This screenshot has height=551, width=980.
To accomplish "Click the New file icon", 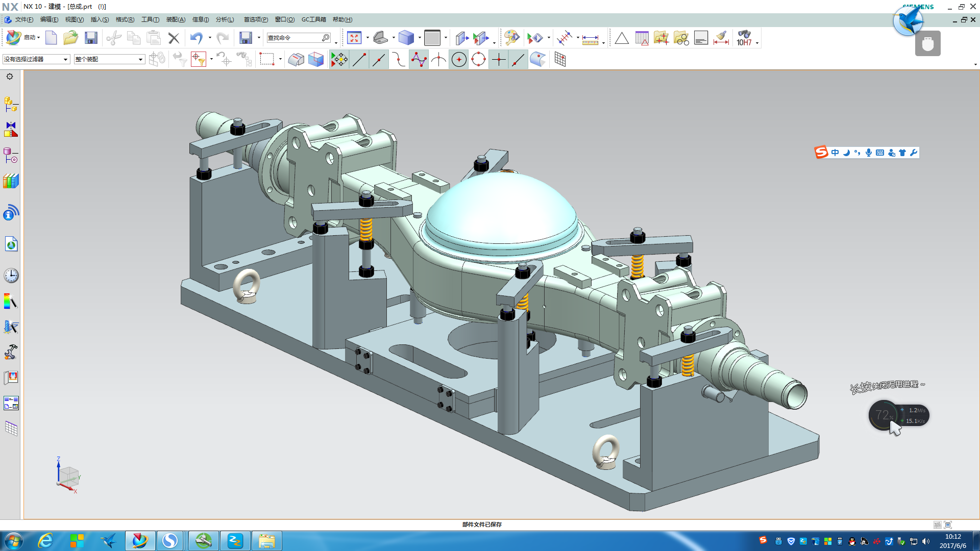I will [x=51, y=38].
